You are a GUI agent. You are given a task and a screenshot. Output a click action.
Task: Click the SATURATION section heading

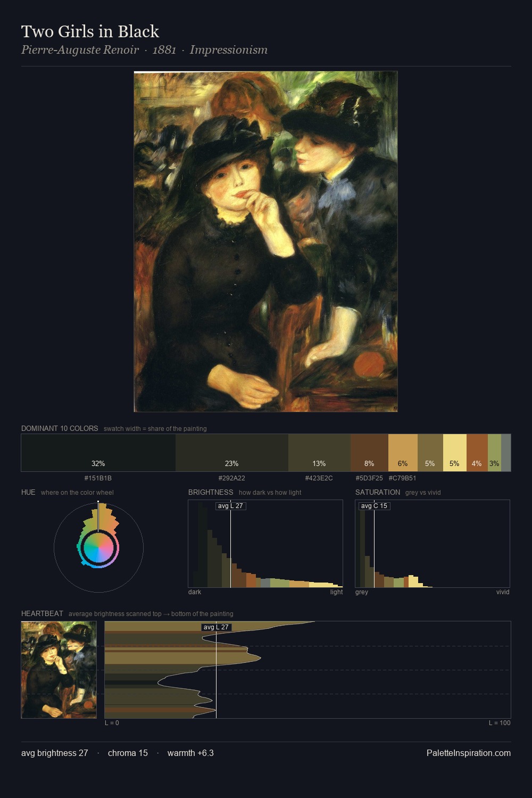point(378,492)
